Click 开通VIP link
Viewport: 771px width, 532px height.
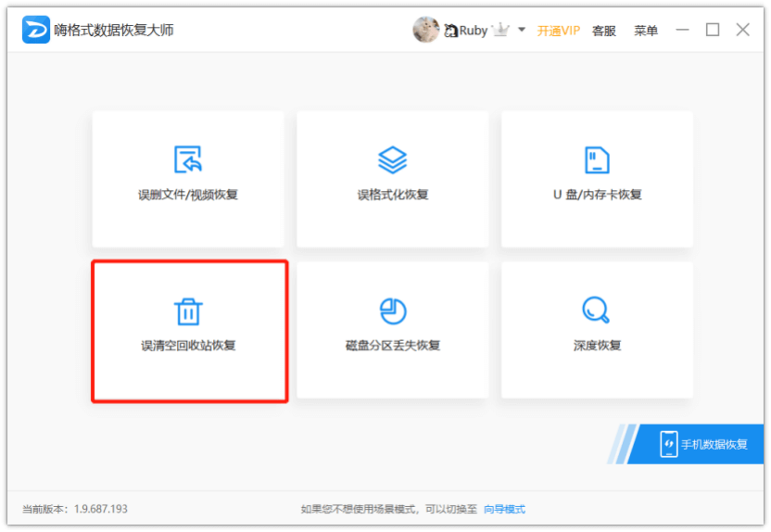pyautogui.click(x=559, y=31)
